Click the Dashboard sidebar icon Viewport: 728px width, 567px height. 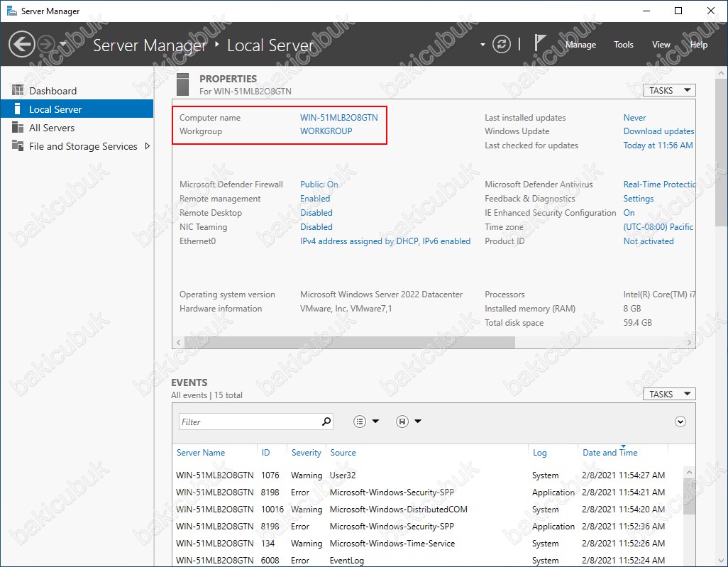point(18,90)
